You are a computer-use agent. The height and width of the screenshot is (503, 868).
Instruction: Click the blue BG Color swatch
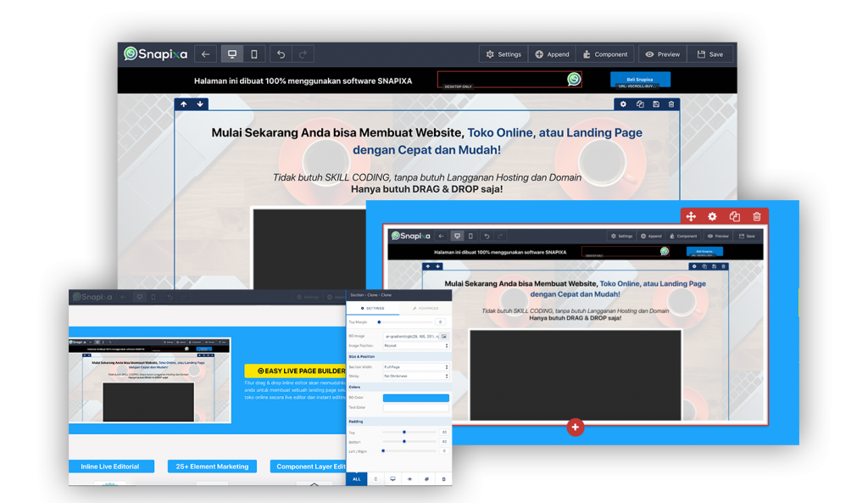point(415,398)
